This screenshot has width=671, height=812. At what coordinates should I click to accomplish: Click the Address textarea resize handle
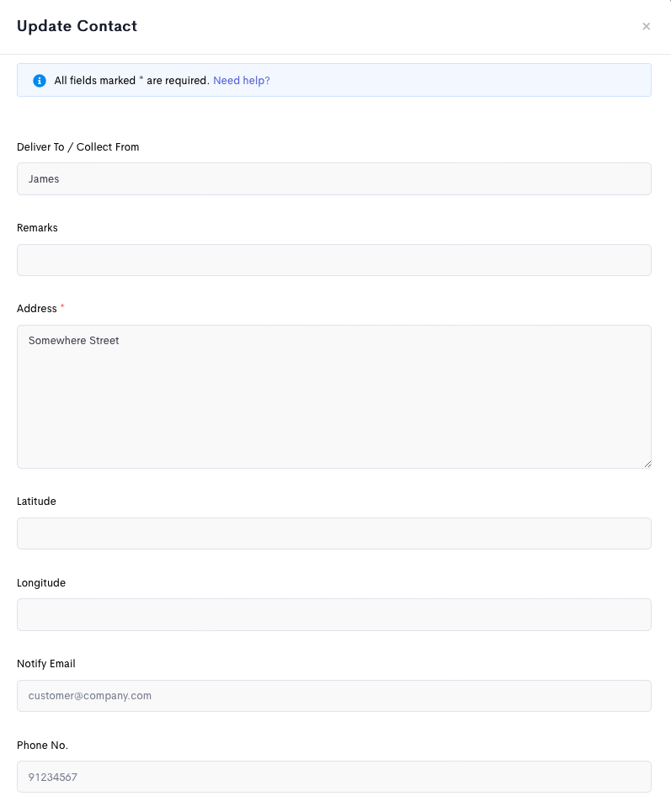[647, 464]
